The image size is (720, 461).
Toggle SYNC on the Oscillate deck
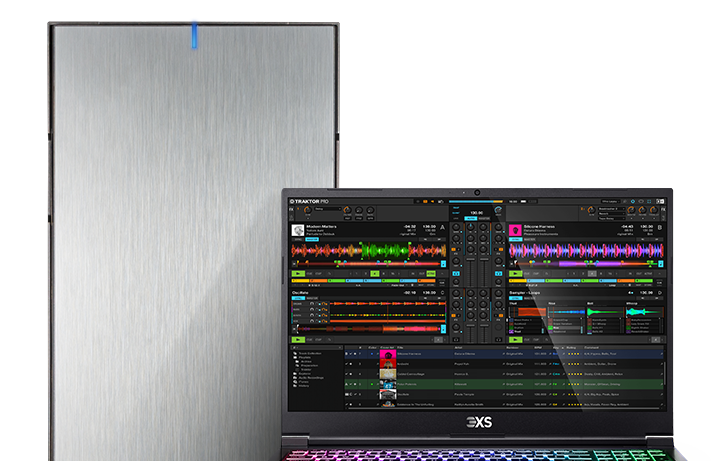click(x=298, y=298)
